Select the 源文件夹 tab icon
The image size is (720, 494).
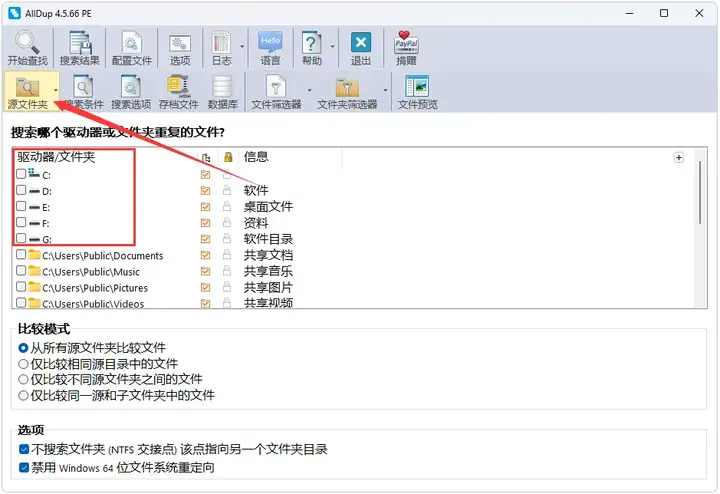point(28,86)
